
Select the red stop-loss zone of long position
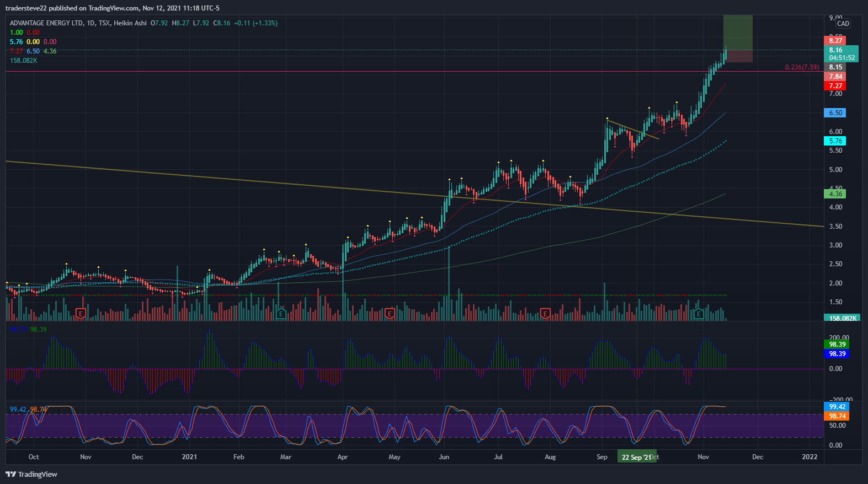coord(738,56)
